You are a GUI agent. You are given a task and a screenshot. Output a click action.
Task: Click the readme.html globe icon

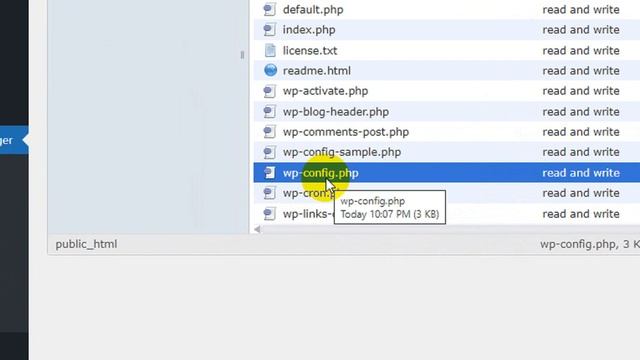tap(270, 70)
